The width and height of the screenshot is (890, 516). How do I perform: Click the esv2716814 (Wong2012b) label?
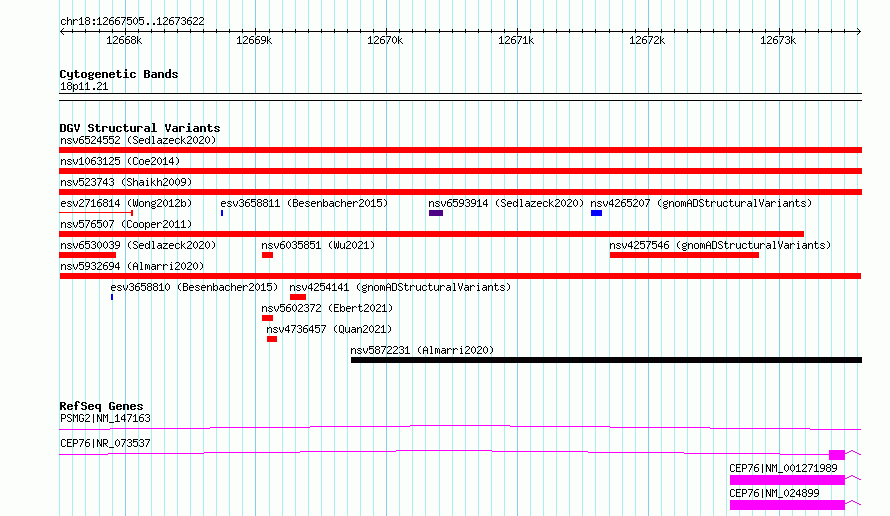point(126,203)
